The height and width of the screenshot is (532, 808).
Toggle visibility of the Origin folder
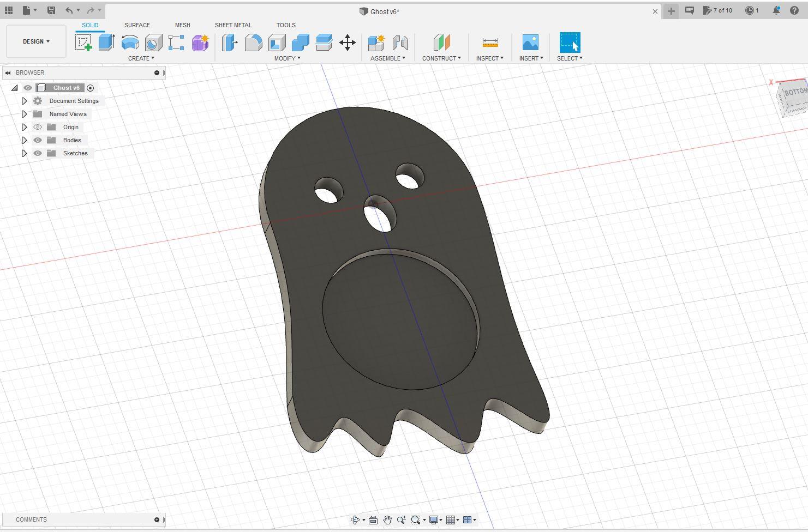click(x=37, y=126)
